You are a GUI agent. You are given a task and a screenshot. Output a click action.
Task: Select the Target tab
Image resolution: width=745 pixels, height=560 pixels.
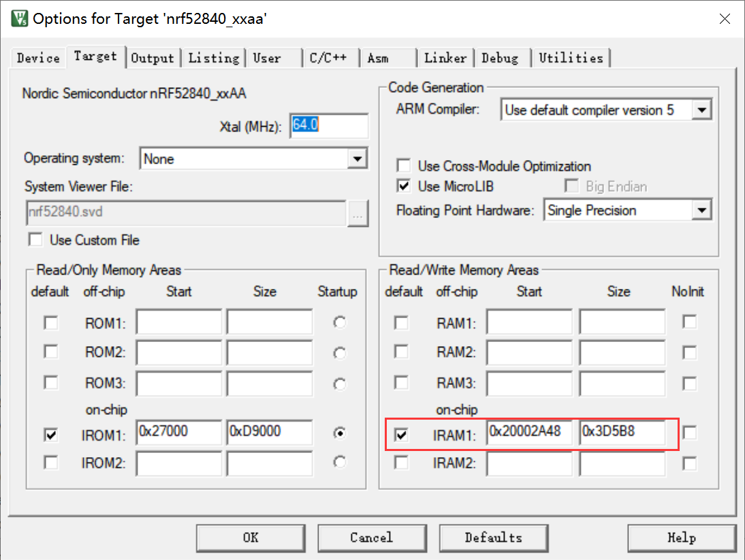95,57
